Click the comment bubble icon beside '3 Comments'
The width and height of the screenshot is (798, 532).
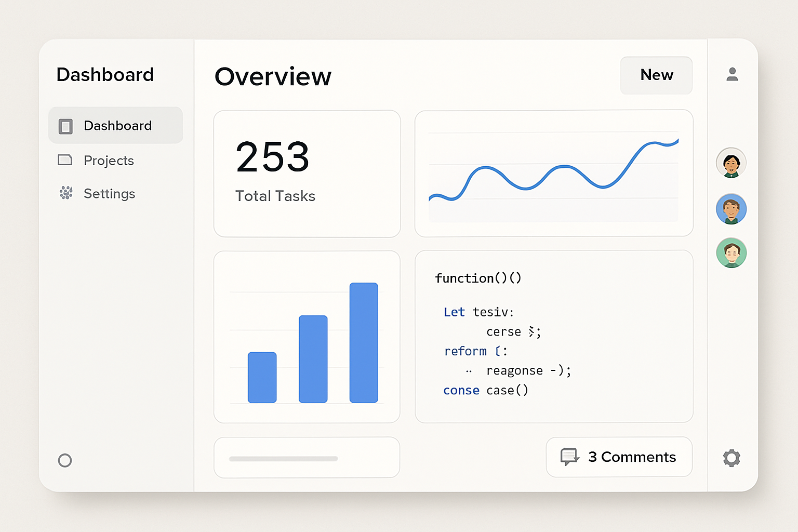(x=570, y=457)
